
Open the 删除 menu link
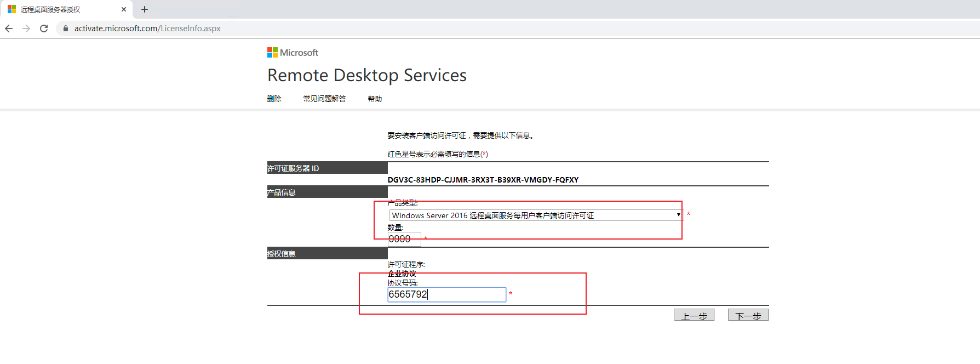point(274,99)
